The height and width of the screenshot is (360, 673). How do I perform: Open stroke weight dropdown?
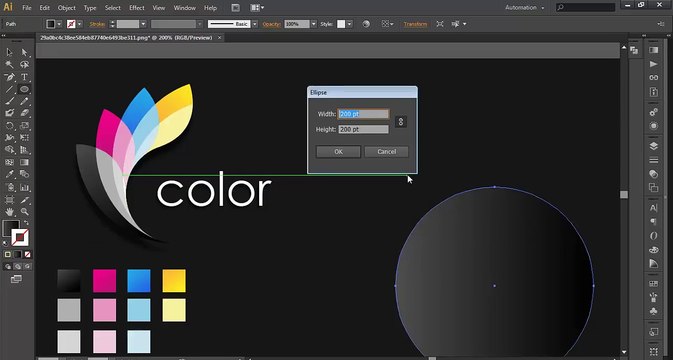(x=143, y=24)
